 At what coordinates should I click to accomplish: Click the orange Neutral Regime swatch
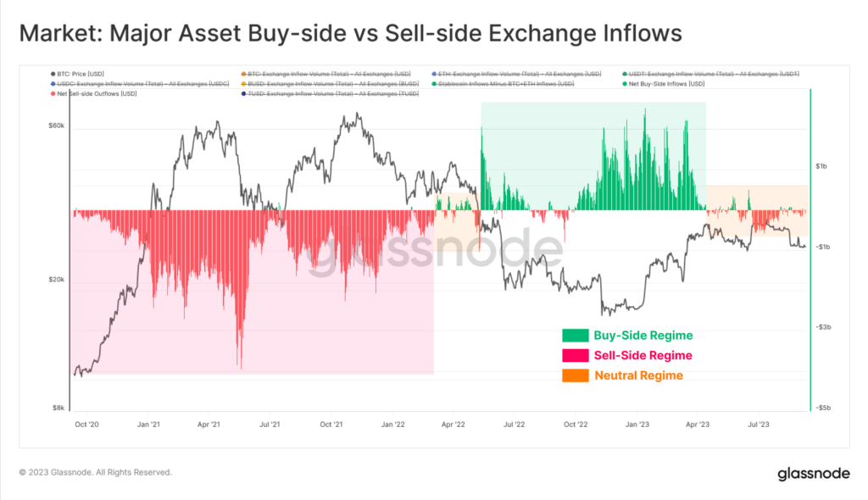[x=576, y=375]
